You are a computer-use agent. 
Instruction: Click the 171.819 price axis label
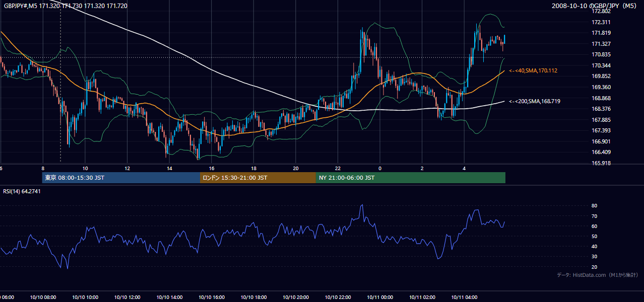(x=601, y=33)
